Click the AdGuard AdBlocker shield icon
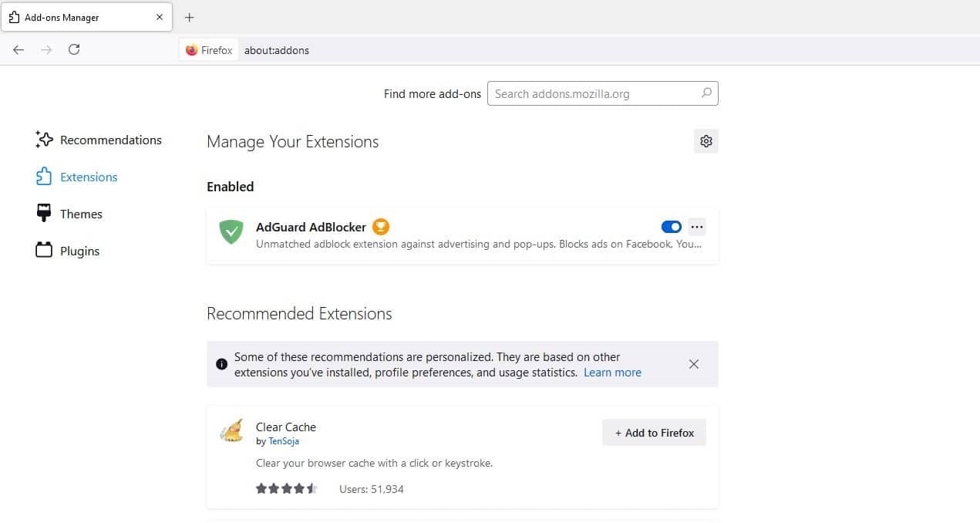Image resolution: width=980 pixels, height=523 pixels. pyautogui.click(x=231, y=232)
